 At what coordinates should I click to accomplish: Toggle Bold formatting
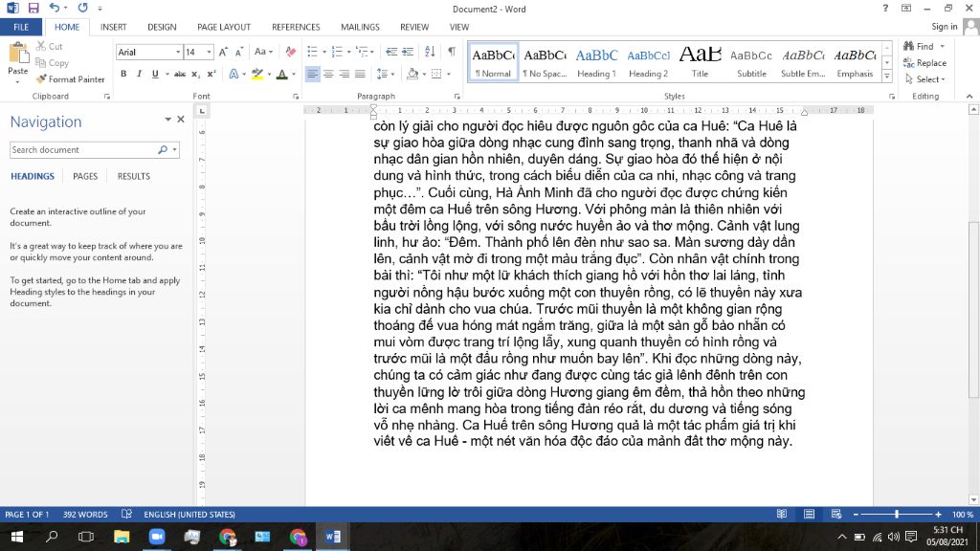[x=123, y=74]
